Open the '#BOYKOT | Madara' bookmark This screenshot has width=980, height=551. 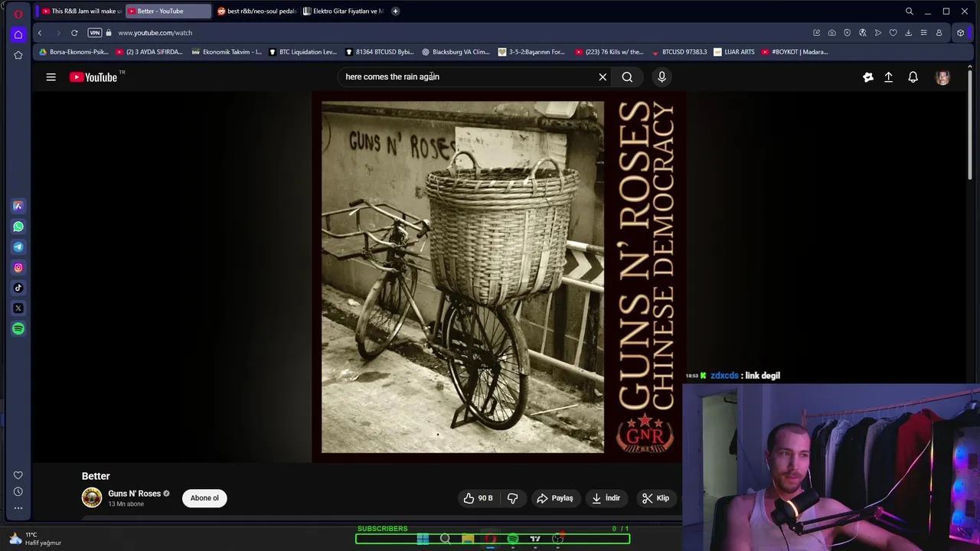tap(795, 52)
